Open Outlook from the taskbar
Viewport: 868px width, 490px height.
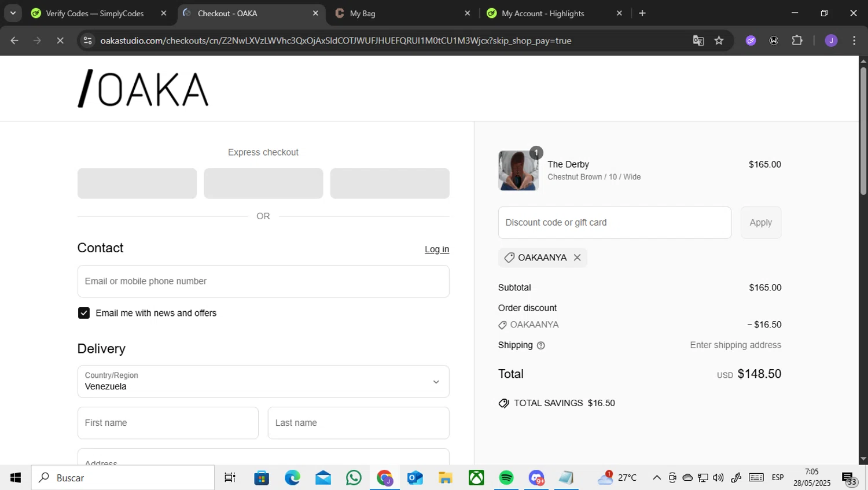point(415,478)
